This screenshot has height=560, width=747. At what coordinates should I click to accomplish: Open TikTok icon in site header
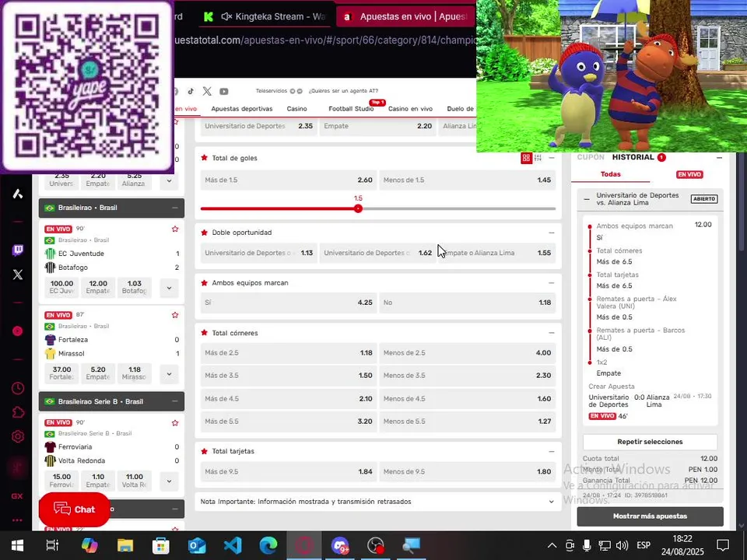(191, 91)
